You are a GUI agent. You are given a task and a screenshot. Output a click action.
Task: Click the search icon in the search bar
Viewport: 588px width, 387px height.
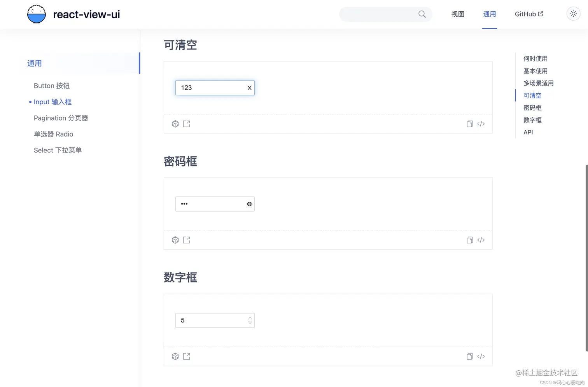422,14
